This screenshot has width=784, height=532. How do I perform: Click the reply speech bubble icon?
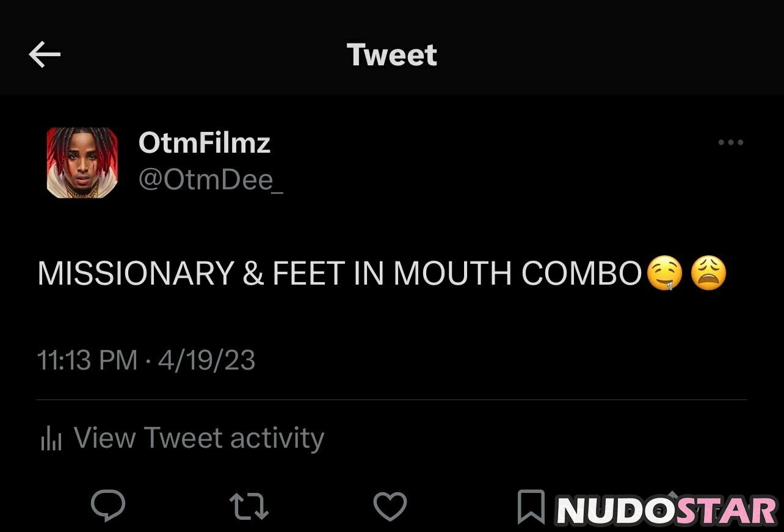click(108, 506)
